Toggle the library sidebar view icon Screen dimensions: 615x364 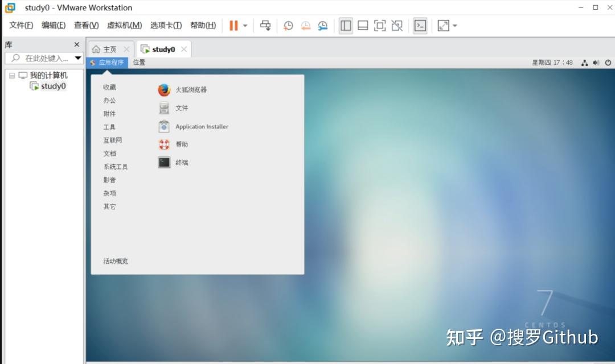pyautogui.click(x=346, y=26)
